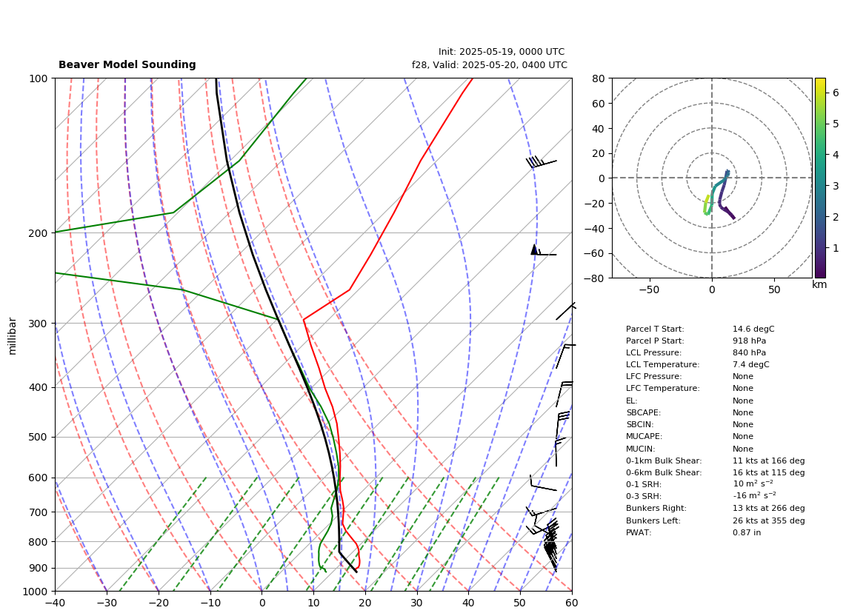
Task: Click the '0-3 SRH:' label
Action: click(x=643, y=496)
